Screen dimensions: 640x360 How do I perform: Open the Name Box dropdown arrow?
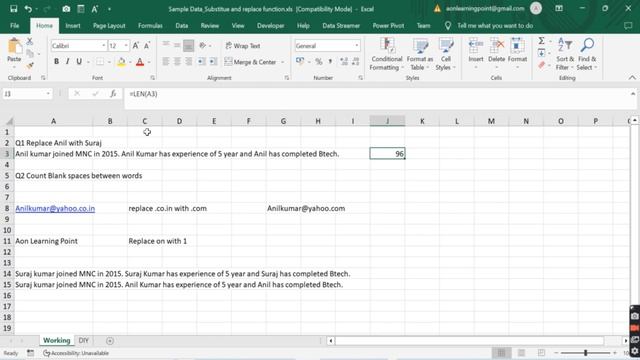pyautogui.click(x=48, y=94)
